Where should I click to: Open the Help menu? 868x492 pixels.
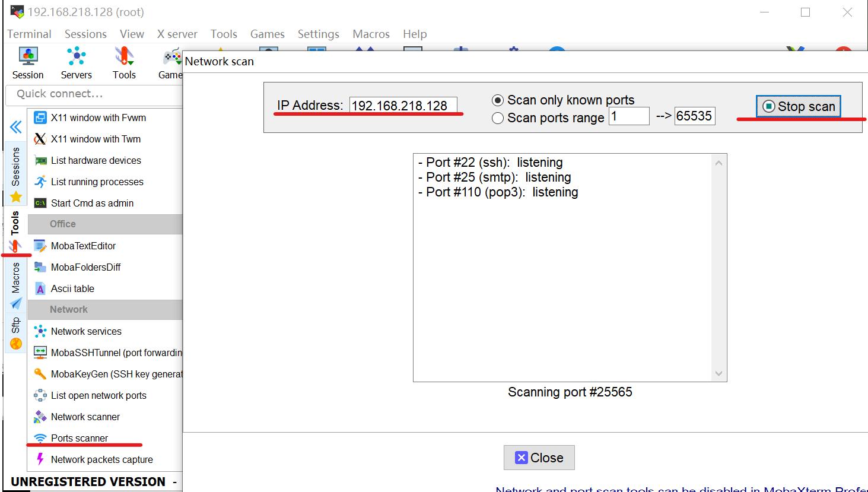(415, 34)
